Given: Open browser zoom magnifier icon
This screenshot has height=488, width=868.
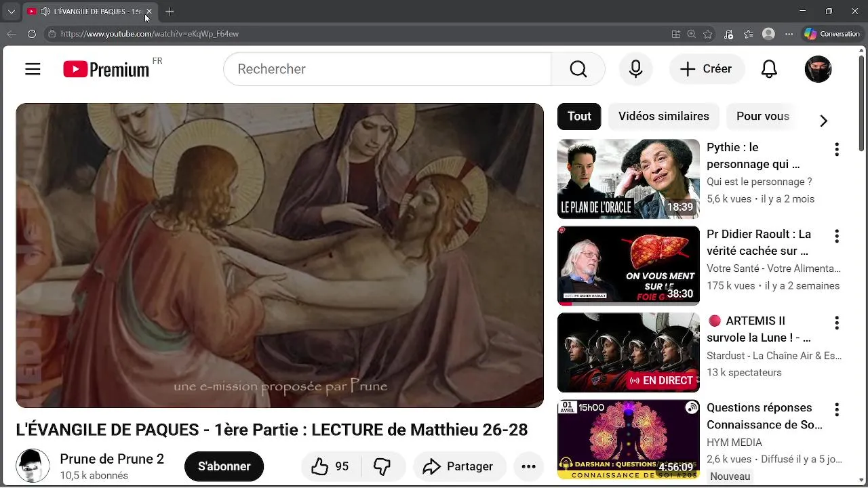Looking at the screenshot, I should tap(691, 34).
